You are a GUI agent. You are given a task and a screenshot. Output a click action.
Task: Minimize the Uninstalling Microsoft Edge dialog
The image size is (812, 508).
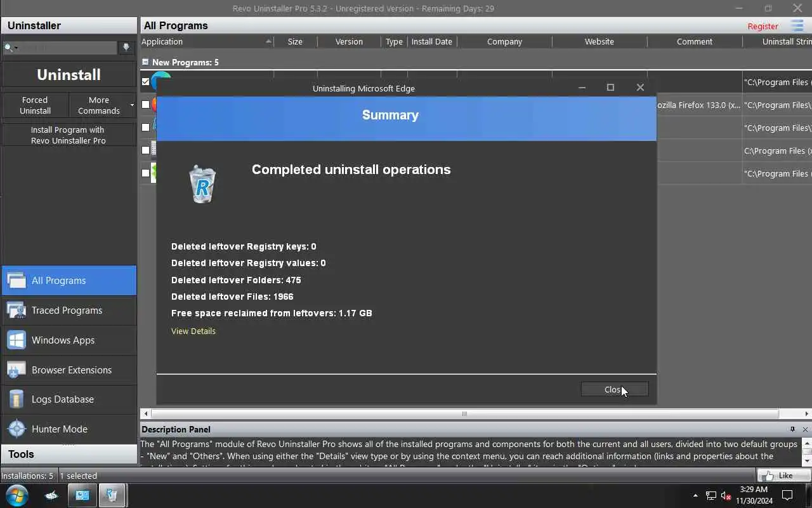582,88
